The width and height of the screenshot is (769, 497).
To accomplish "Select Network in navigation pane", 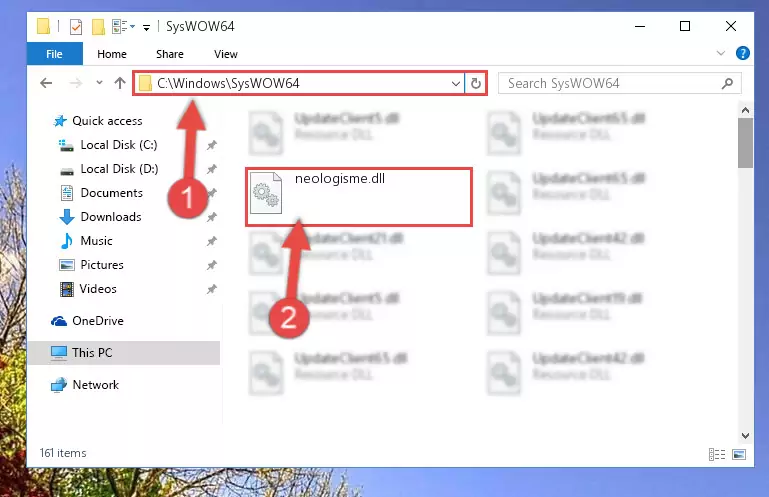I will tap(96, 385).
